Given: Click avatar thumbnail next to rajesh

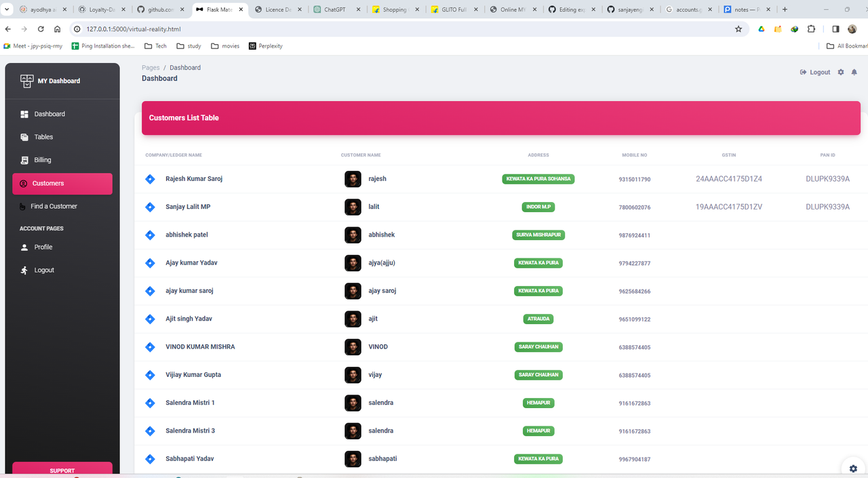Looking at the screenshot, I should pos(353,179).
